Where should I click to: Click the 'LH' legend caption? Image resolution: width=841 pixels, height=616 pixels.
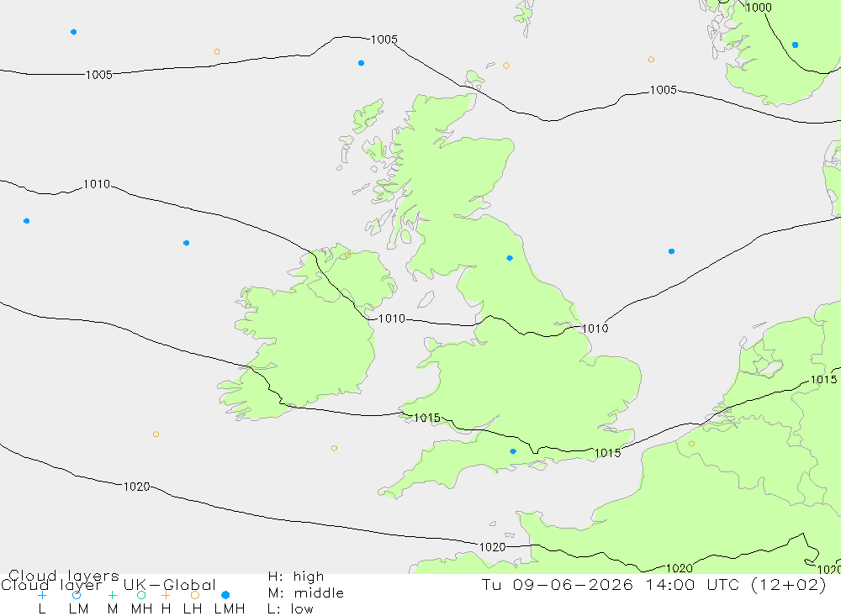click(x=193, y=609)
